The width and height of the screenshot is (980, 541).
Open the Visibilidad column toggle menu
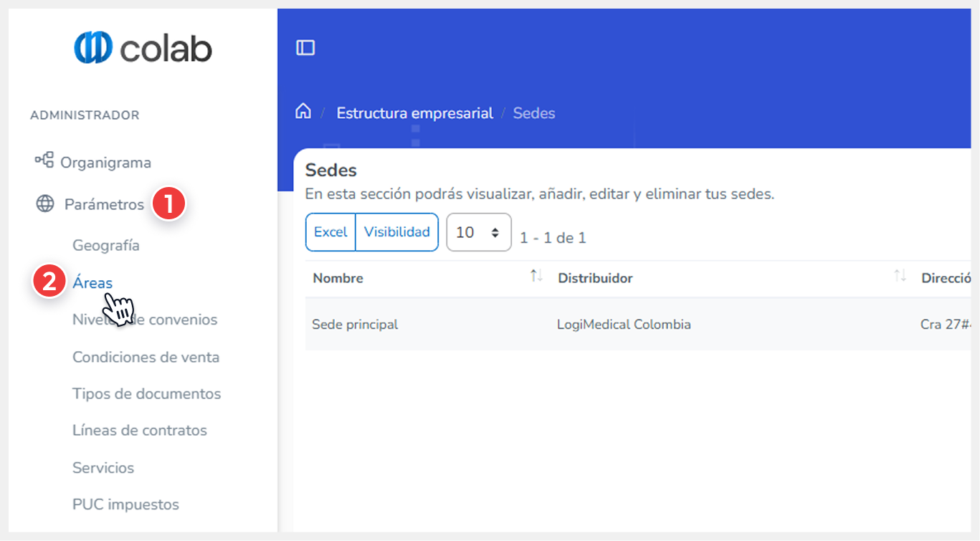(x=396, y=231)
